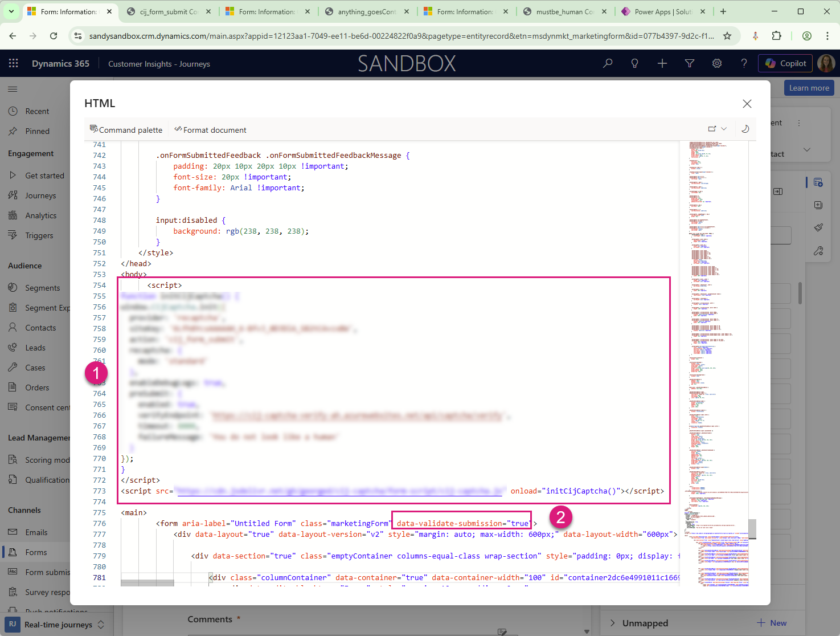Click the blurred verify endpoint URL link

point(358,415)
